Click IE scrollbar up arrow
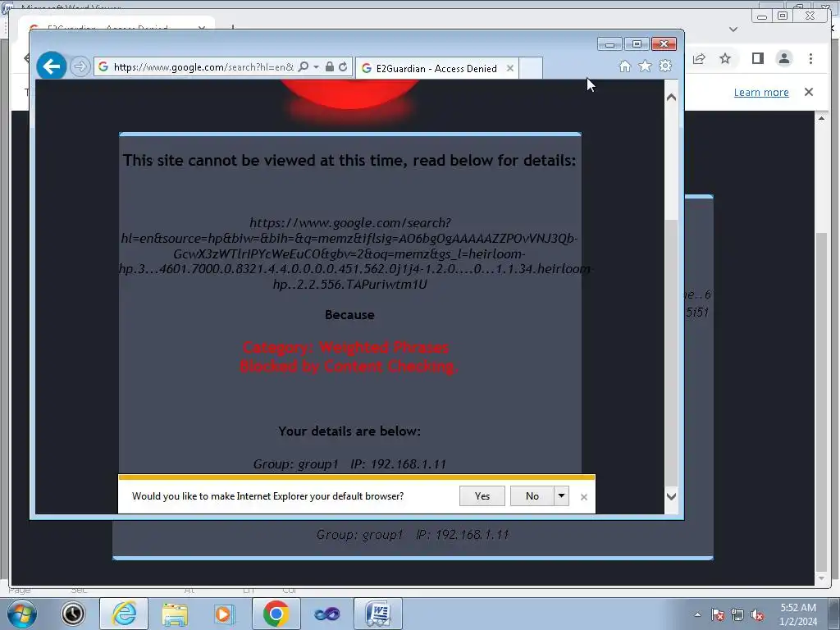This screenshot has width=840, height=630. [x=671, y=98]
